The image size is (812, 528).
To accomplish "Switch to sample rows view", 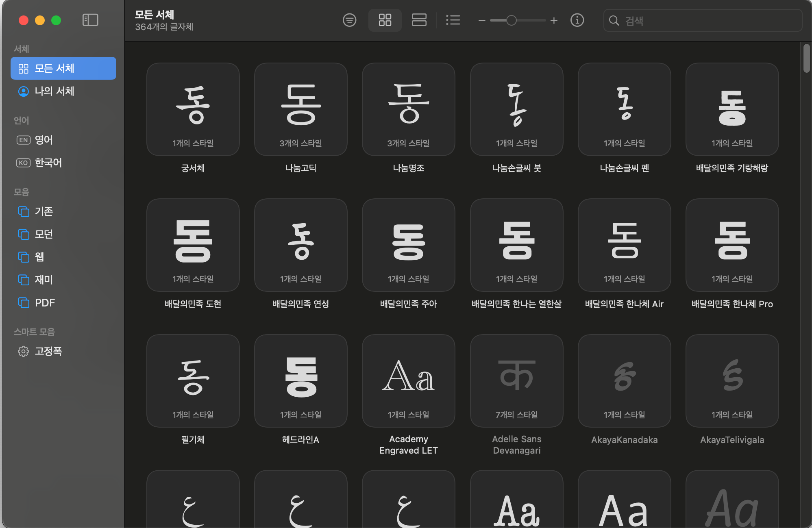I will (x=419, y=20).
